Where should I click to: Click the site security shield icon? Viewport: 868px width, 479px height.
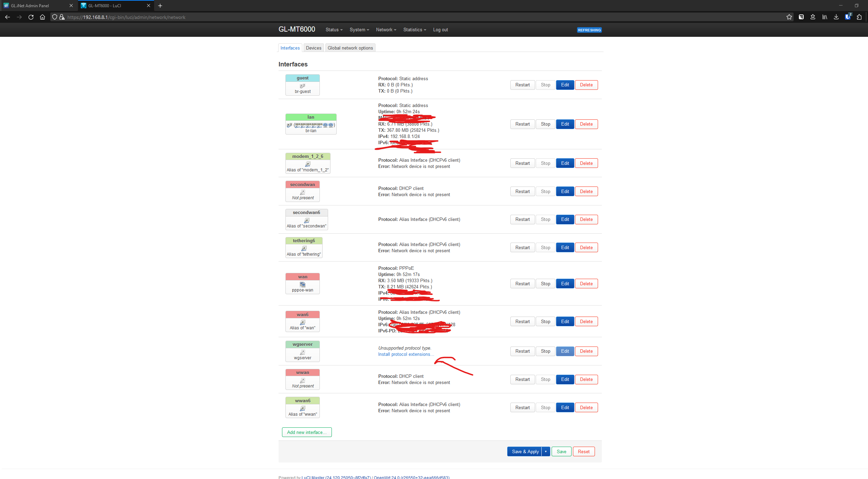(x=54, y=17)
